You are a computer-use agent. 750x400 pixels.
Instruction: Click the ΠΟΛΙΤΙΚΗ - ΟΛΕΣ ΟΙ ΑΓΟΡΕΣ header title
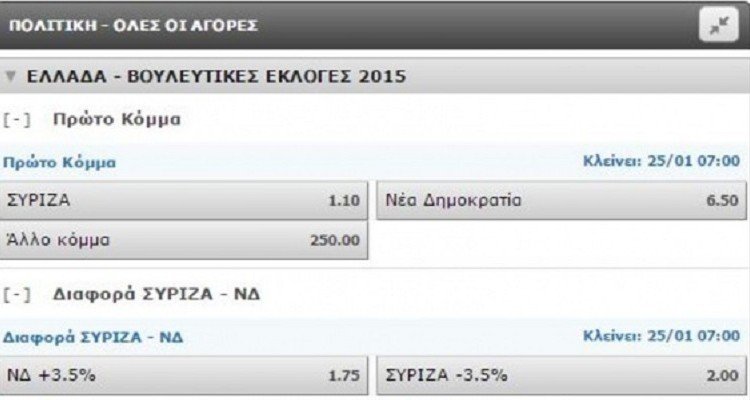133,25
